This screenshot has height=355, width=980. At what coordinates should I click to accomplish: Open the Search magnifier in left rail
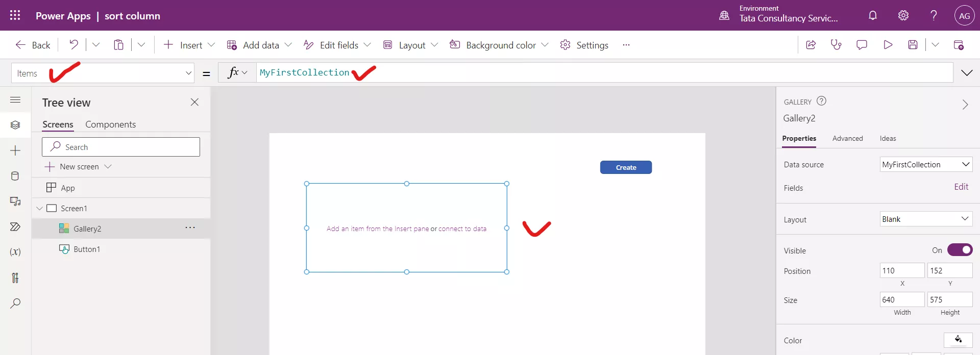[15, 303]
